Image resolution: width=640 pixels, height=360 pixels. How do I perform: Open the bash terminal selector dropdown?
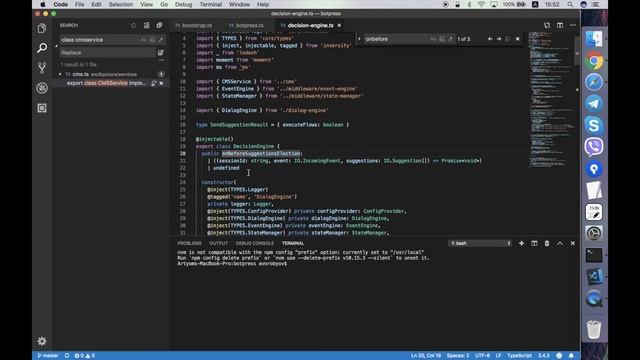tap(480, 243)
